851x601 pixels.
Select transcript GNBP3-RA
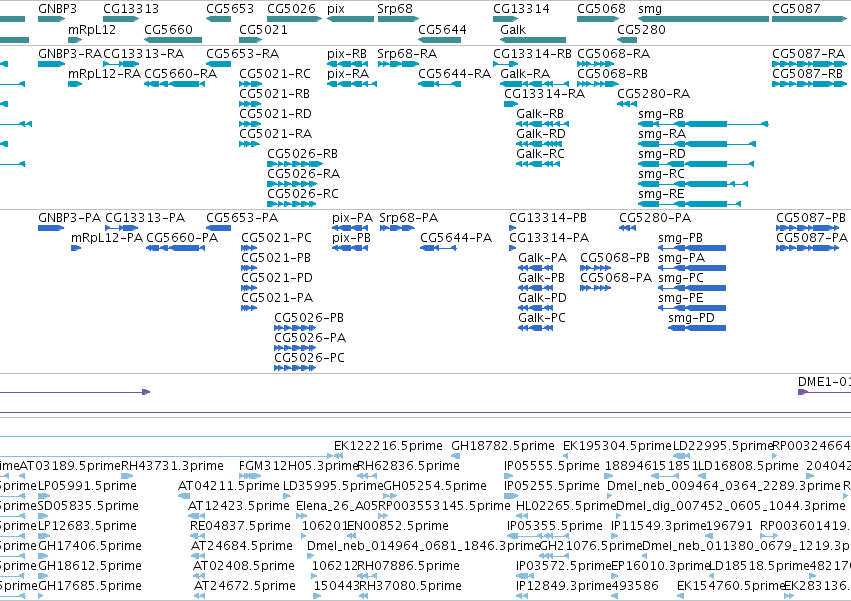pos(70,54)
